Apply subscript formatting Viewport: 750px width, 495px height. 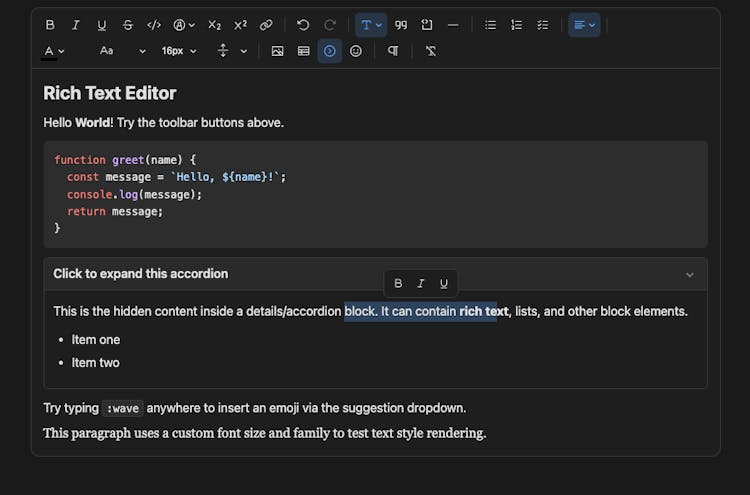pos(214,25)
